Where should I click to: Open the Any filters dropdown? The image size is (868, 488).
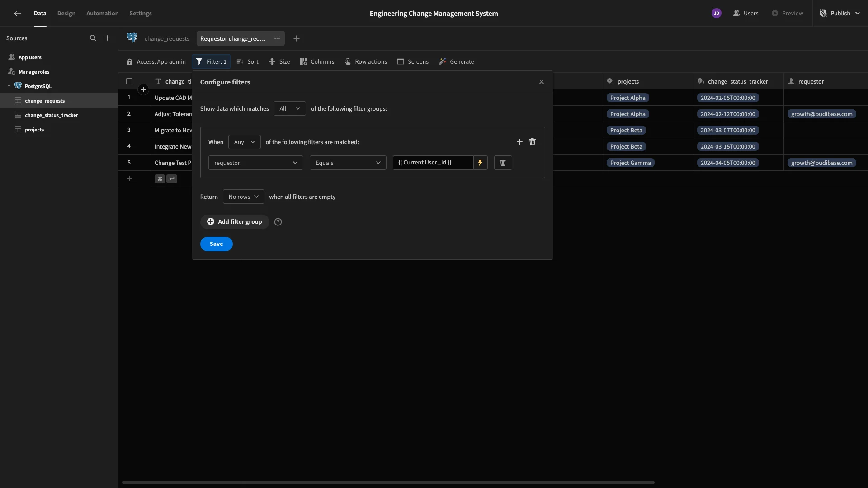point(245,142)
